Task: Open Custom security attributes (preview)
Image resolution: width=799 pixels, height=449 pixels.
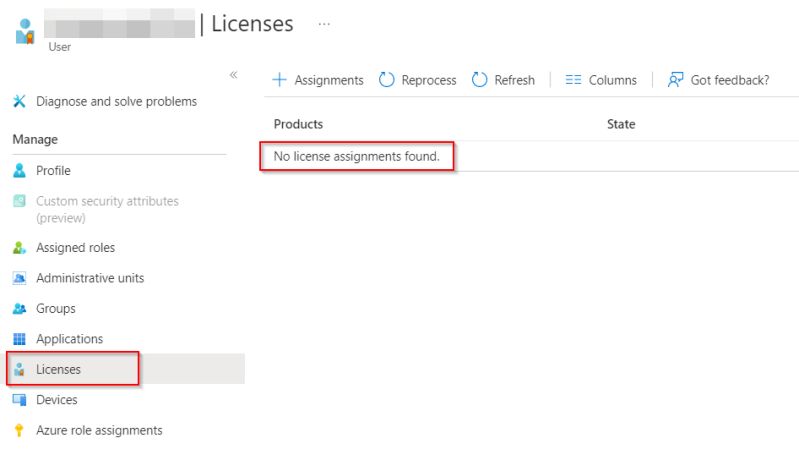Action: (x=107, y=209)
